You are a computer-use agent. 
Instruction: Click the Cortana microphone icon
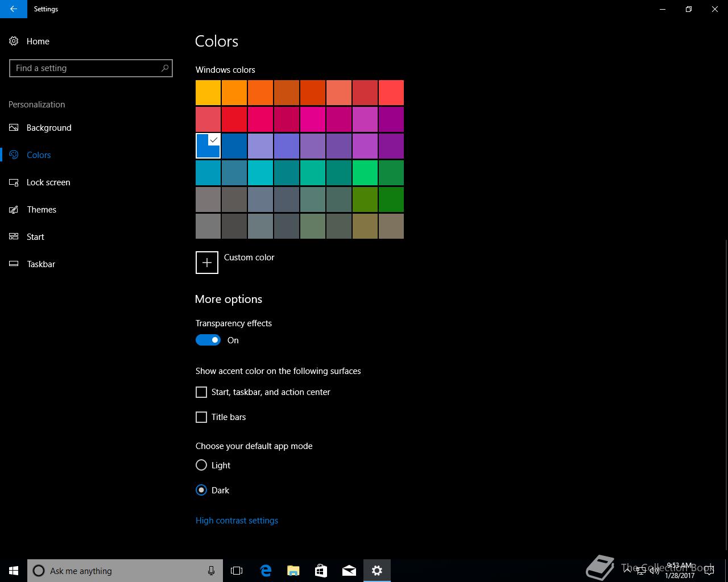[x=212, y=571]
